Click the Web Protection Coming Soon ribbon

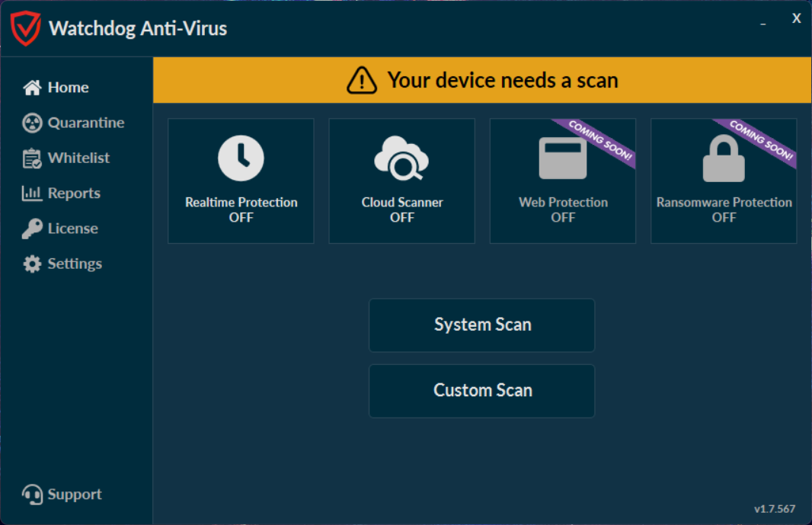point(599,140)
